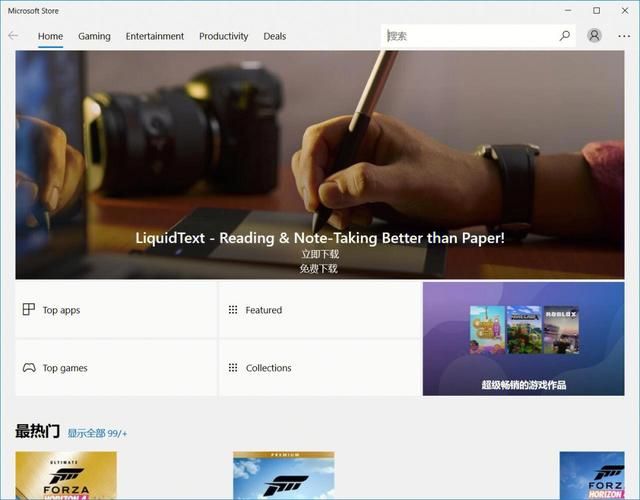Screen dimensions: 640x500
Task: Click the Candy Crush cover in the promo tile
Action: coord(487,329)
